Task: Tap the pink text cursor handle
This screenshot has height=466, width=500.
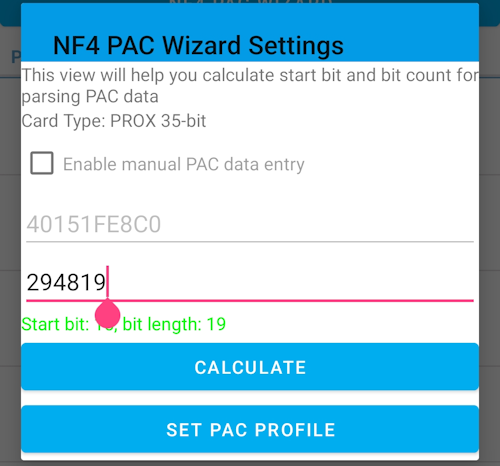Action: (107, 314)
